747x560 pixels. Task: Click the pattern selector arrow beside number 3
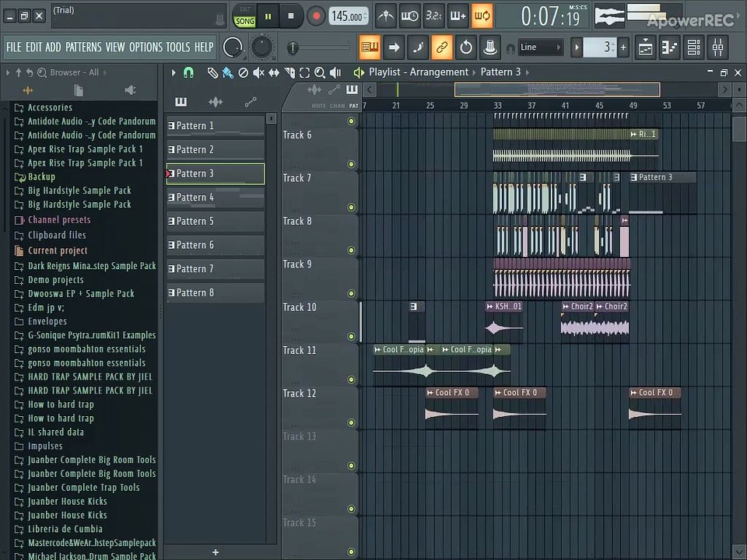pyautogui.click(x=577, y=47)
